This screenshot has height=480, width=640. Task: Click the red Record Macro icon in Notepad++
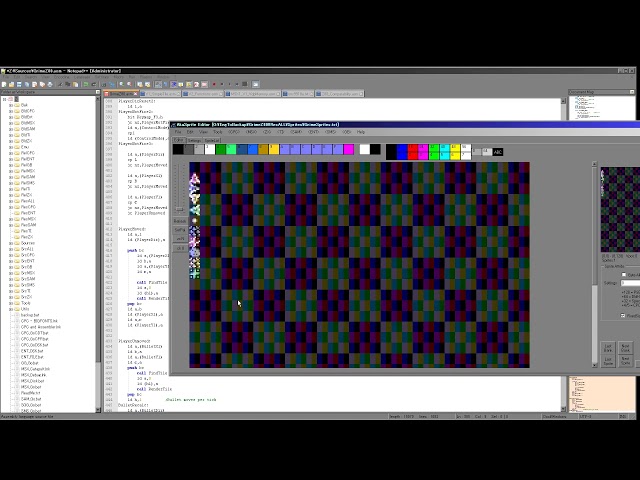[214, 84]
